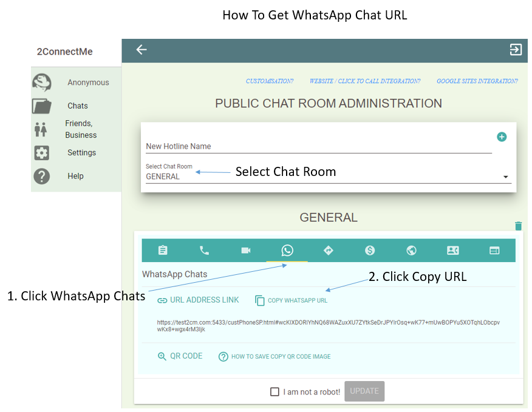Click the Anonymous avatar icon

click(x=42, y=83)
